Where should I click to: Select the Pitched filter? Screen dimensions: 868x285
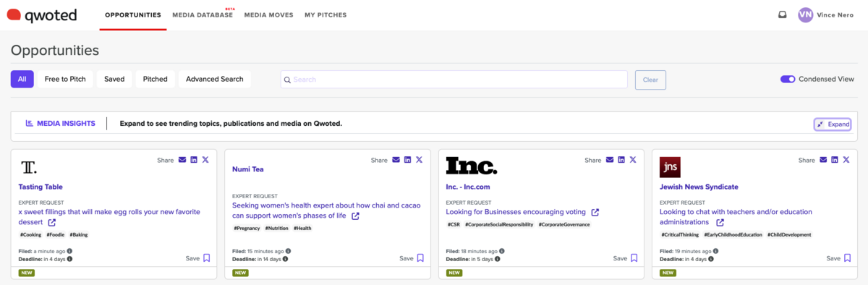(x=156, y=80)
